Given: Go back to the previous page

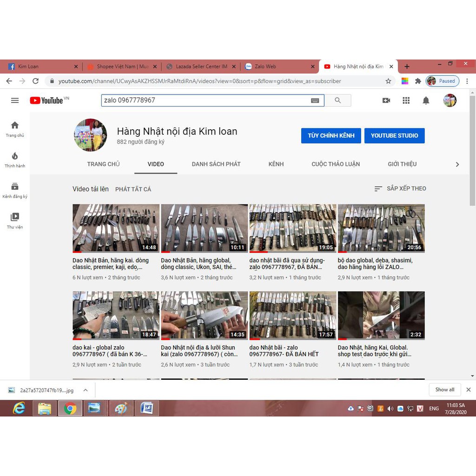Looking at the screenshot, I should (x=9, y=81).
